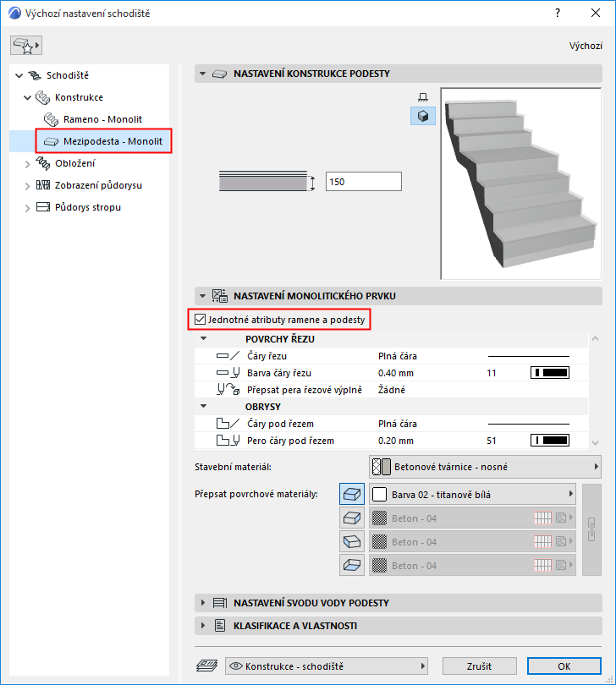Expand Klasifikace a vlastnosti panel
Image resolution: width=616 pixels, height=685 pixels.
coord(202,626)
